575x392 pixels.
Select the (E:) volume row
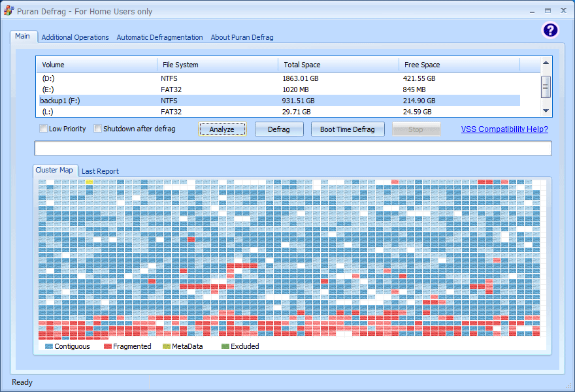point(280,90)
